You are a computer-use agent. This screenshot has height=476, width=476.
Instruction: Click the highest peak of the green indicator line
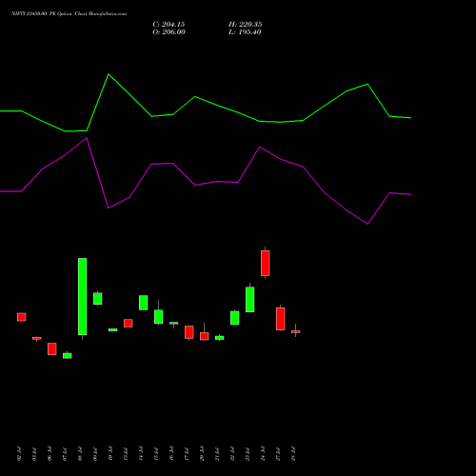tap(109, 74)
